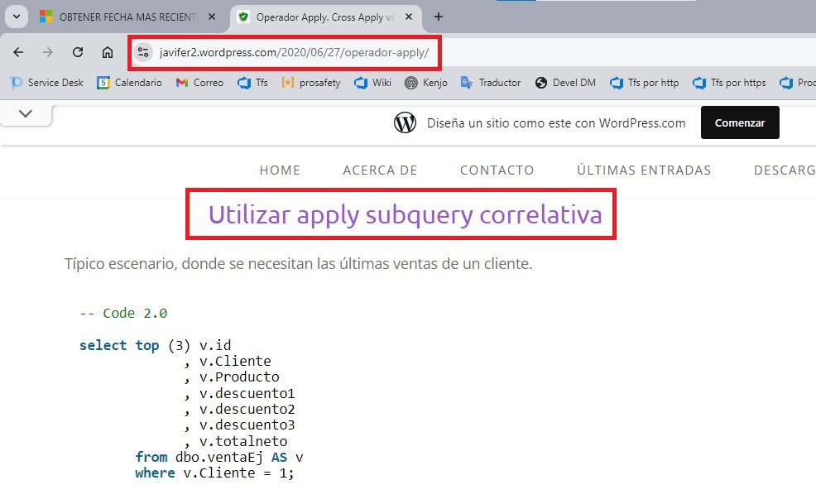Click the WordPress logo next to the banner
The width and height of the screenshot is (816, 504).
(405, 122)
